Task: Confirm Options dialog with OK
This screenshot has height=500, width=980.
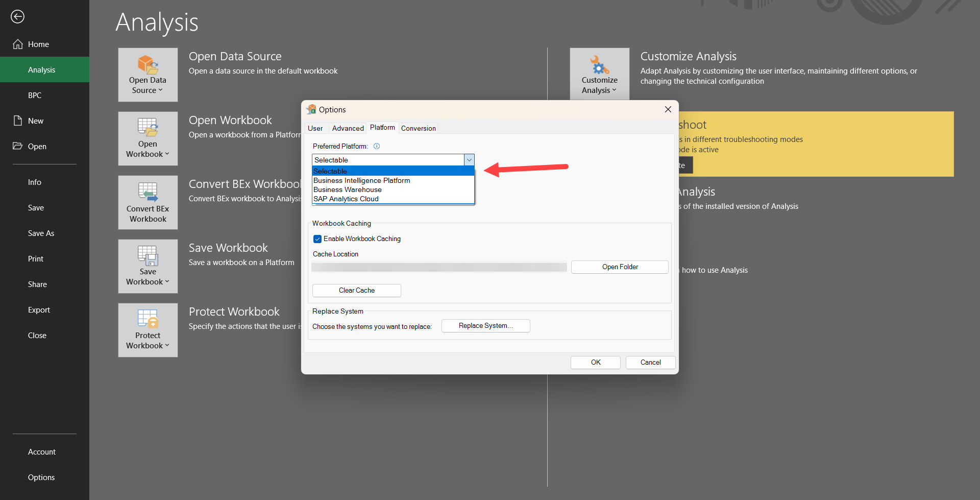Action: (596, 363)
